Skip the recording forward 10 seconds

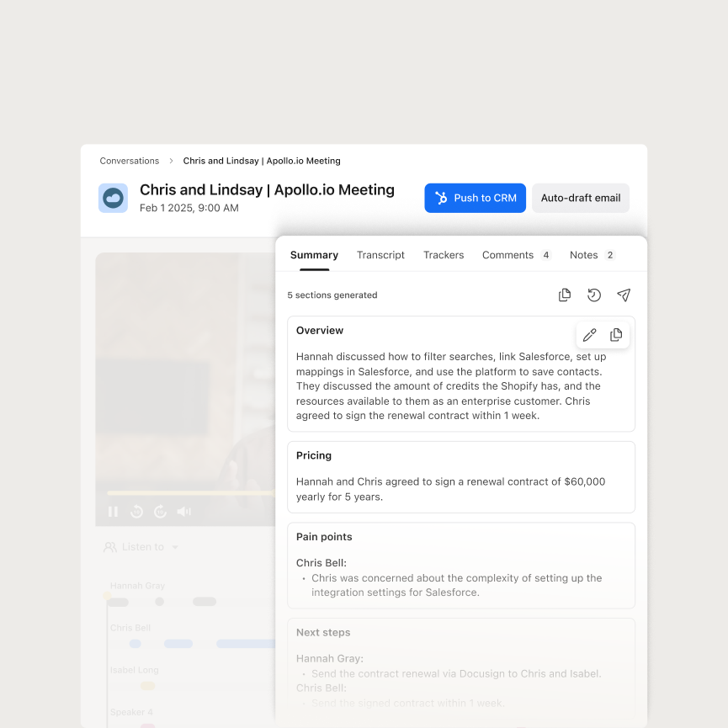click(159, 511)
